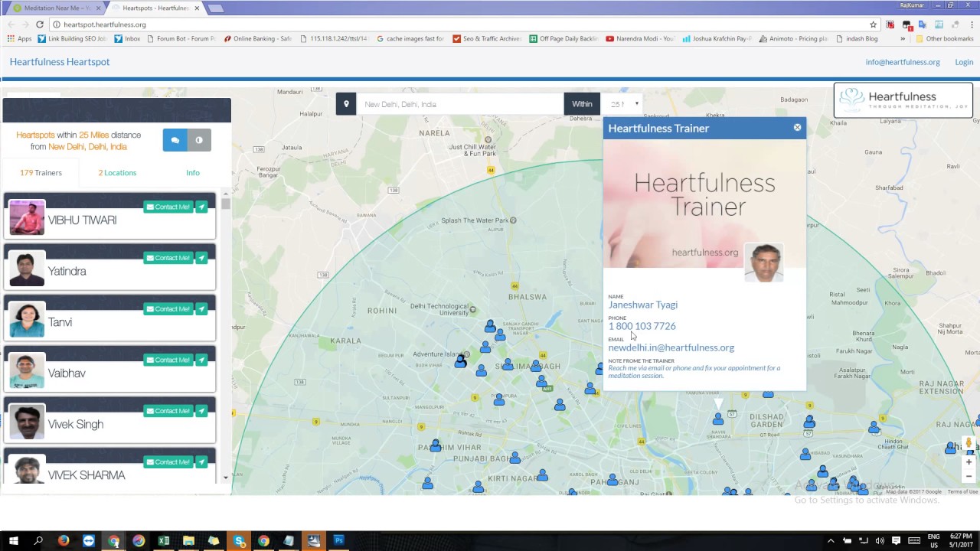Screen dimensions: 980x551
Task: Zoom in on the map
Action: click(x=969, y=462)
